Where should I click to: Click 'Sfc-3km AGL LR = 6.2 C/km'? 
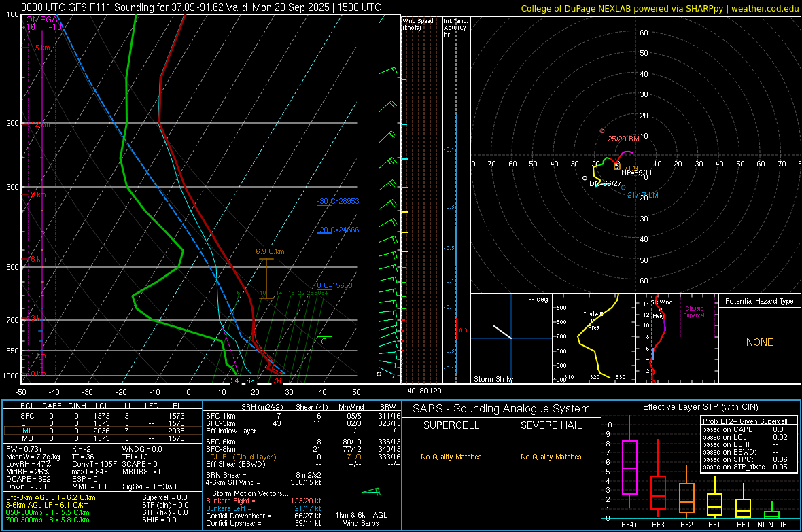click(51, 497)
